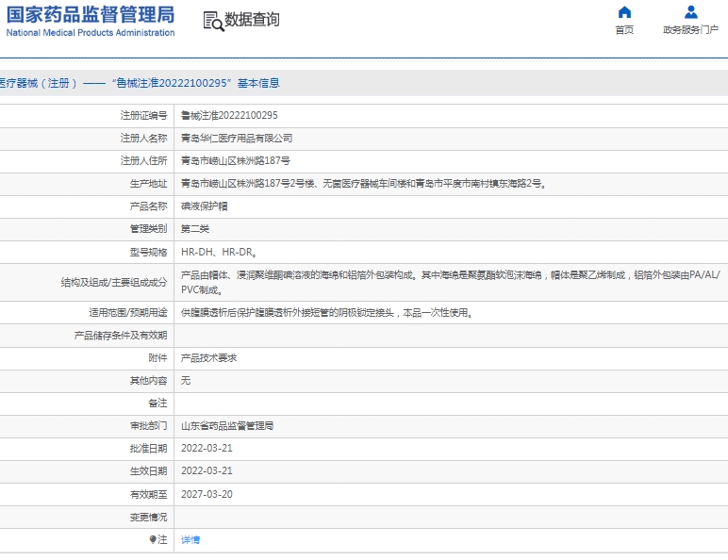Select registrant name 青岛华仁医疗用品有限公司
The width and height of the screenshot is (728, 560).
point(237,139)
